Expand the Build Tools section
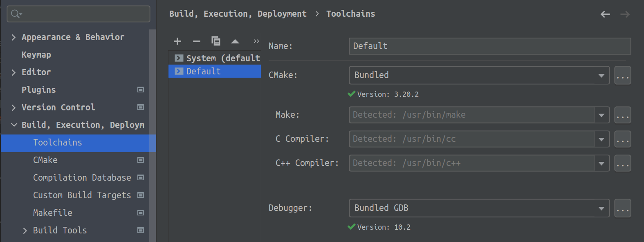This screenshot has width=644, height=242. (25, 230)
